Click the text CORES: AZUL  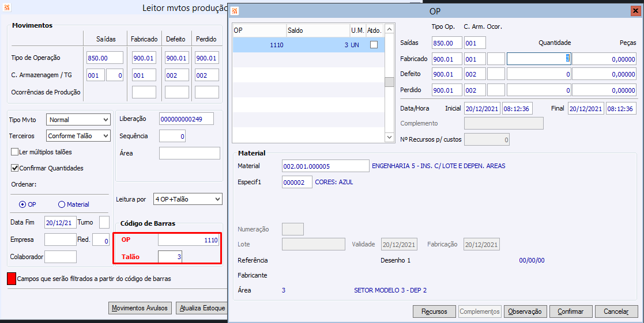click(334, 182)
